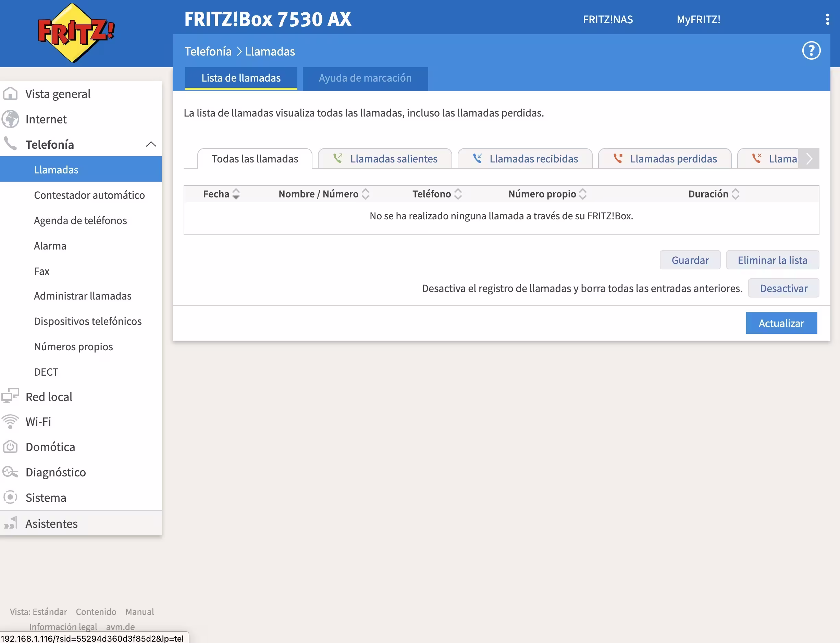The width and height of the screenshot is (840, 643).
Task: Click the Internet globe icon
Action: click(x=10, y=119)
